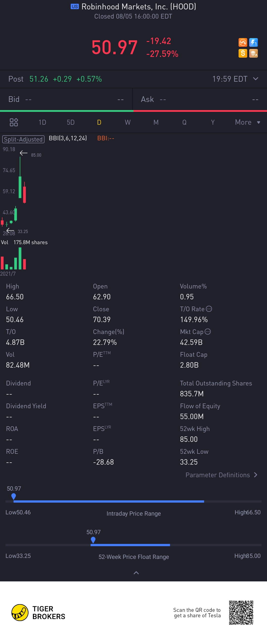Switch to the 1D chart tab
Viewport: 267px width, 644px height.
[42, 122]
